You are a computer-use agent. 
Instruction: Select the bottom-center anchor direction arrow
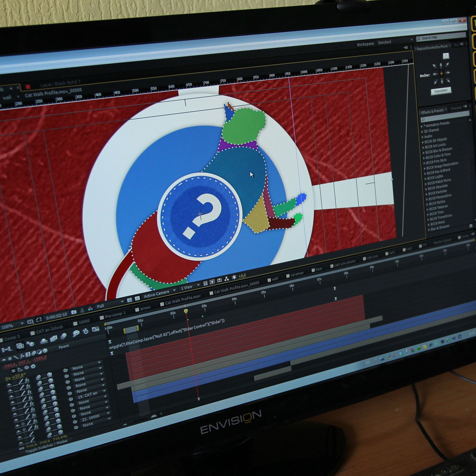pyautogui.click(x=442, y=81)
